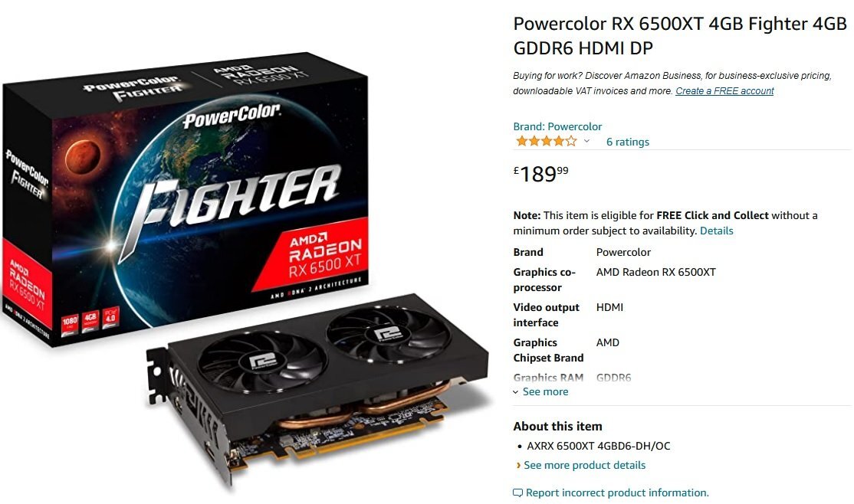The height and width of the screenshot is (504, 854).
Task: Click the Brand: Powercolor link
Action: [557, 126]
